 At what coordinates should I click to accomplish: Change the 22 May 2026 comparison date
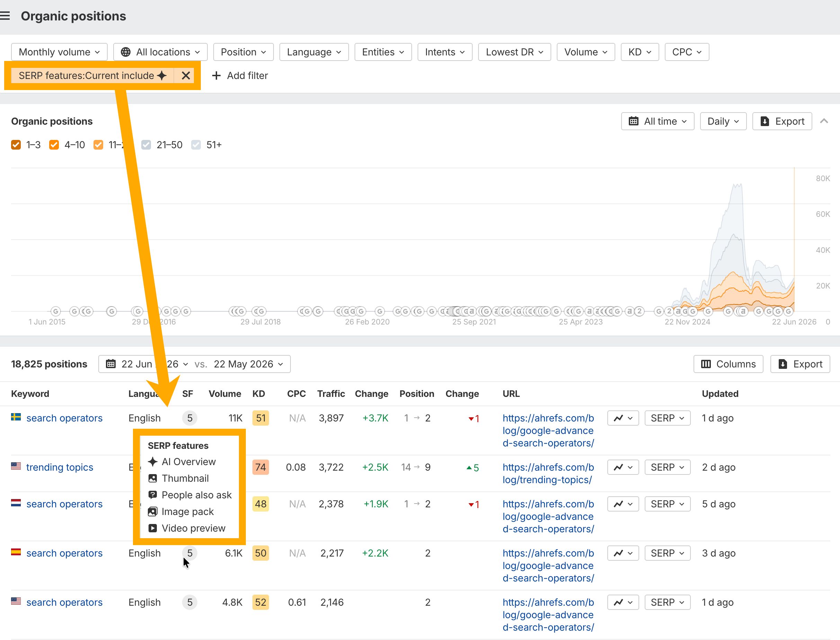pyautogui.click(x=249, y=364)
